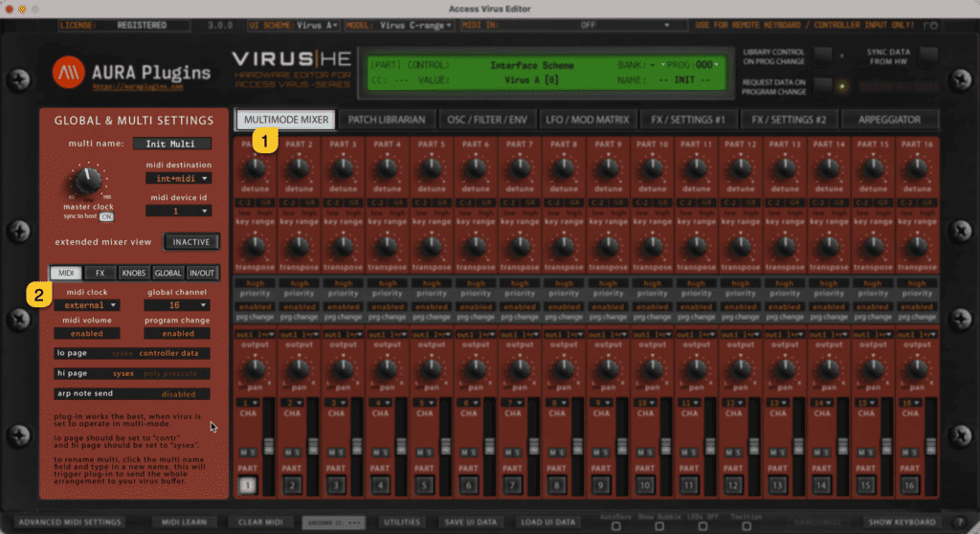Open FX / Settings #1 tab
The image size is (980, 534).
[688, 120]
